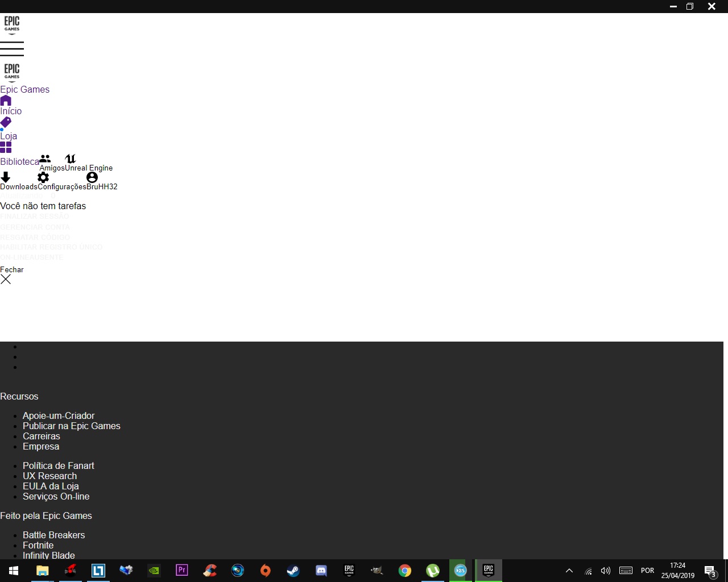Open the POR language selector

click(647, 571)
